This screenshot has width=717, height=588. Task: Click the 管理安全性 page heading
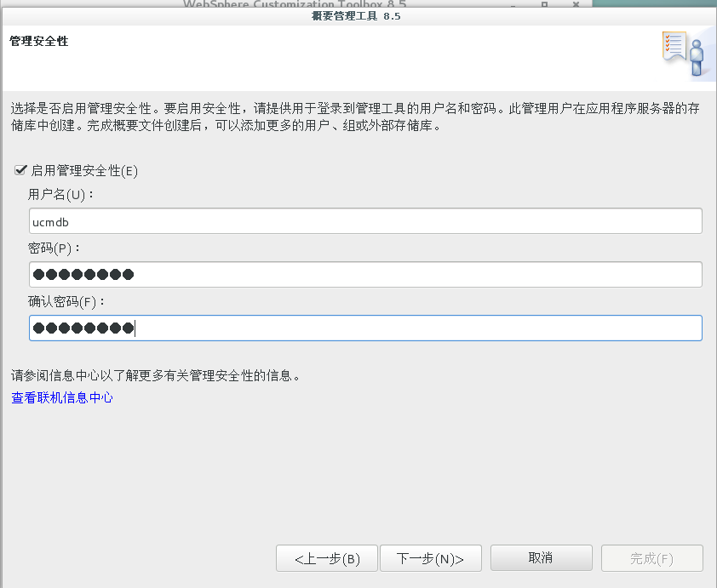click(37, 39)
